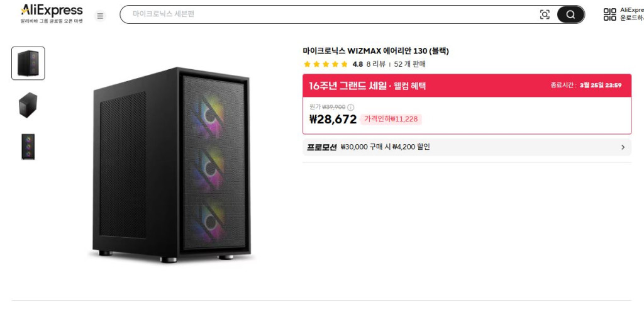This screenshot has width=644, height=309.
Task: Click the QR code app download icon
Action: pos(609,14)
